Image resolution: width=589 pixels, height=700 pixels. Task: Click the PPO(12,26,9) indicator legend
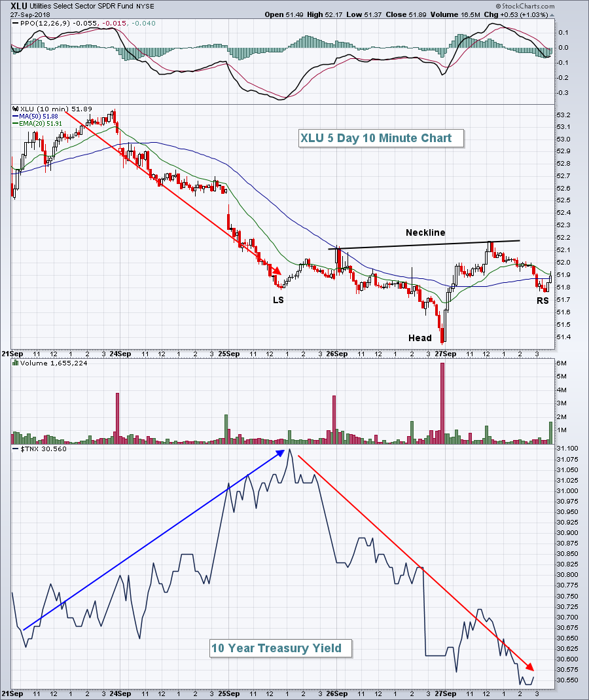pyautogui.click(x=84, y=23)
